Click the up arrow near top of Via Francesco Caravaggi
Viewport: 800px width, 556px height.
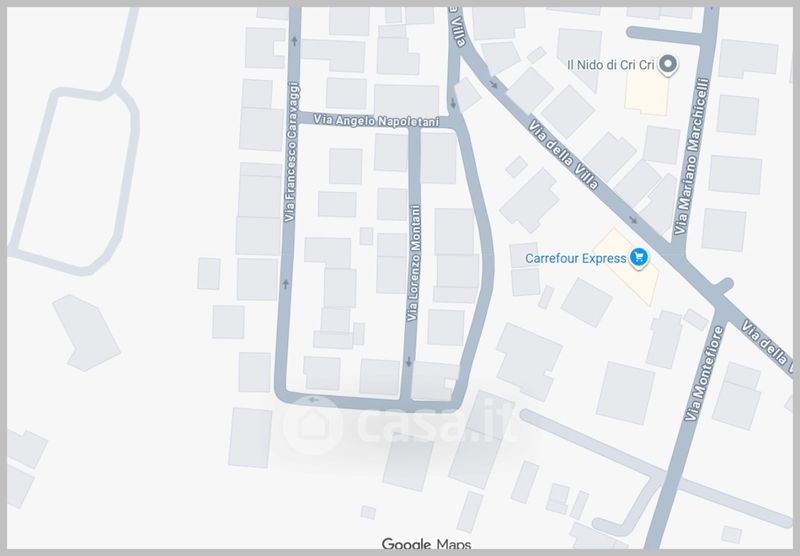pyautogui.click(x=294, y=40)
